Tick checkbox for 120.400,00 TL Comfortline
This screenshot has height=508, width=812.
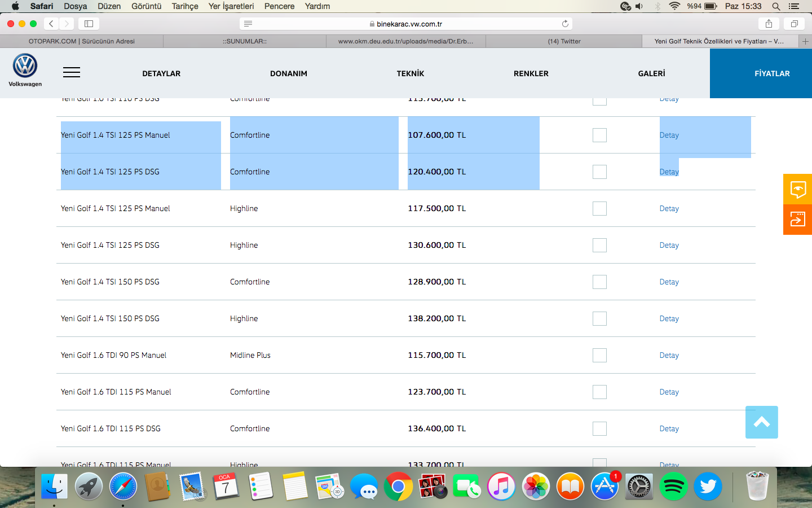tap(599, 172)
